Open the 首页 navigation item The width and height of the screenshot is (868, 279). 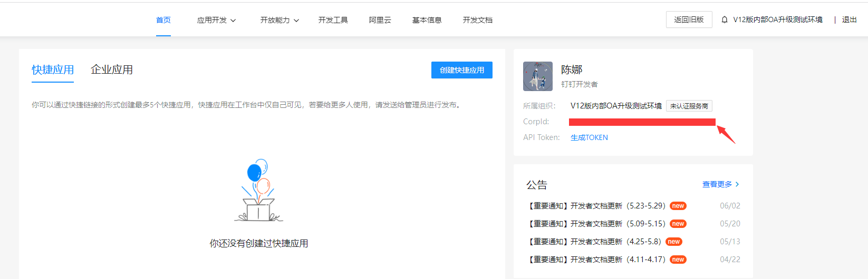click(163, 20)
